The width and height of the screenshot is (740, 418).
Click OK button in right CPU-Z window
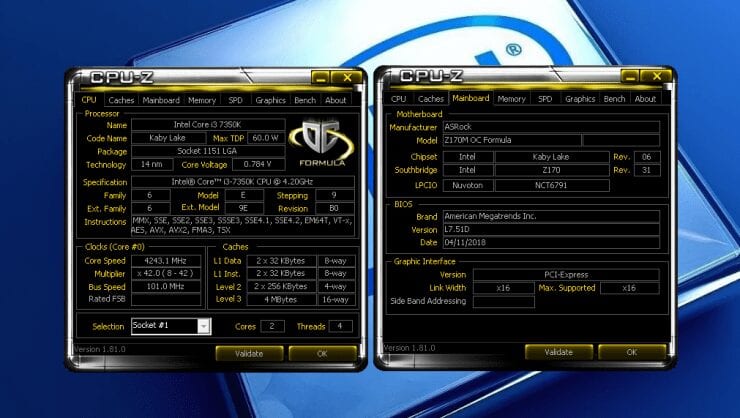[x=632, y=352]
